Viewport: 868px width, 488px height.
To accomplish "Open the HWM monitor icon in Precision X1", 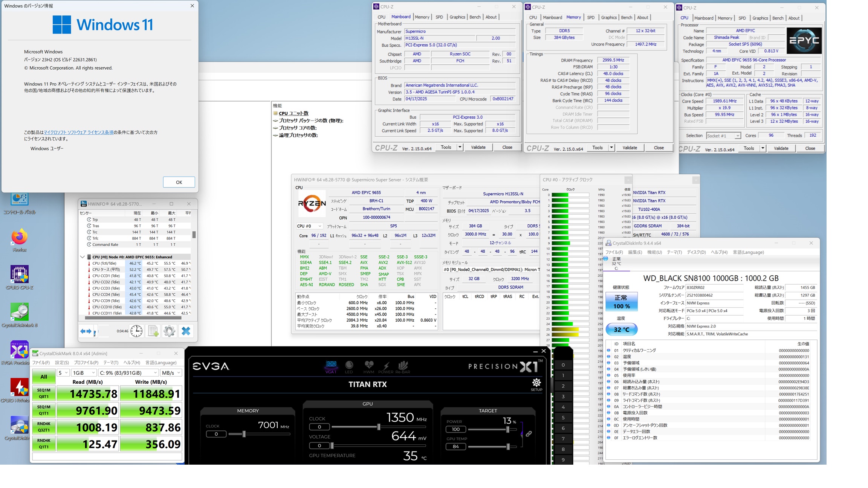I will (368, 366).
